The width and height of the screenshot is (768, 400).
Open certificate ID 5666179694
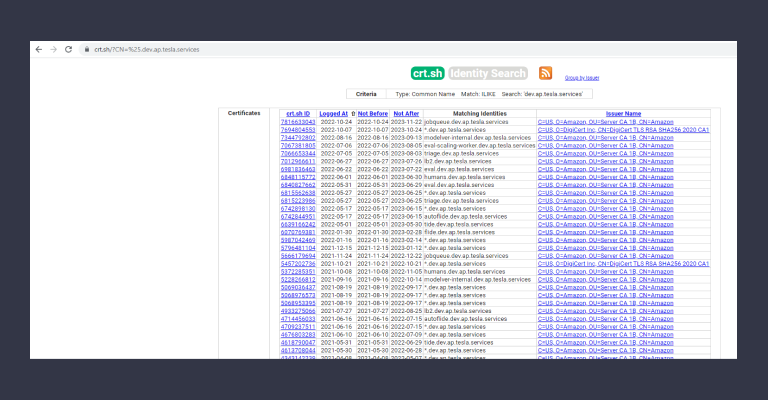pyautogui.click(x=298, y=256)
